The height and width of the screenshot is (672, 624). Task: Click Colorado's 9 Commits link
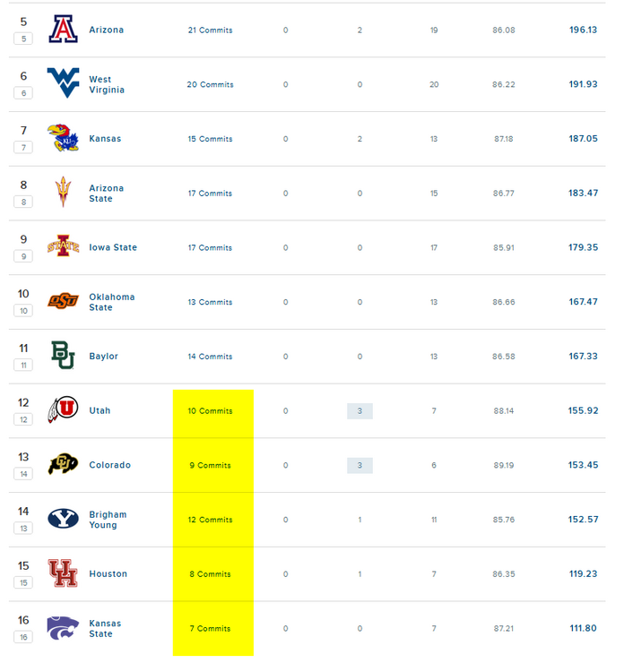pos(212,466)
